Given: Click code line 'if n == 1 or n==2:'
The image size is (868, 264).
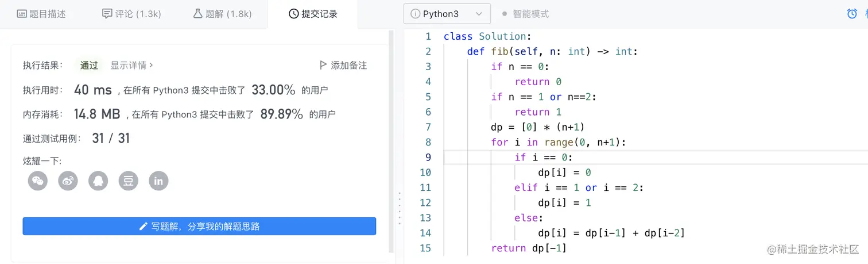Looking at the screenshot, I should coord(544,97).
